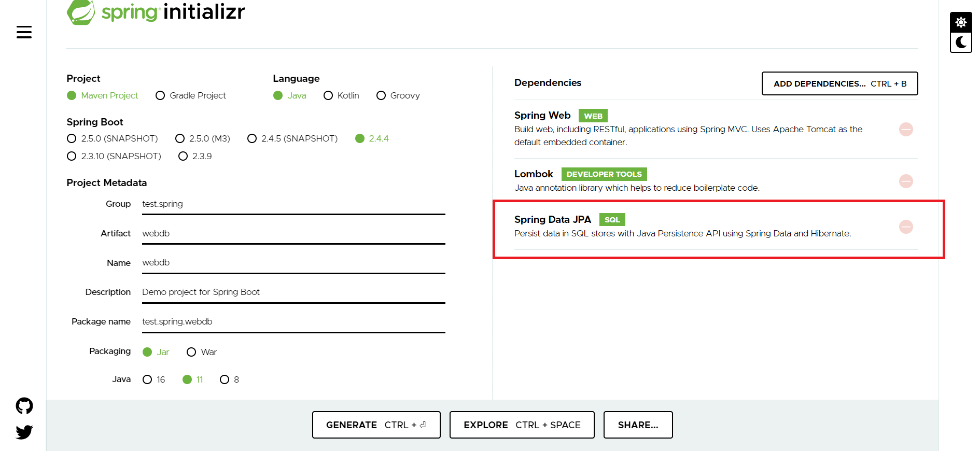
Task: Select Spring Boot 2.5.0 (SNAPSHOT)
Action: coord(113,138)
